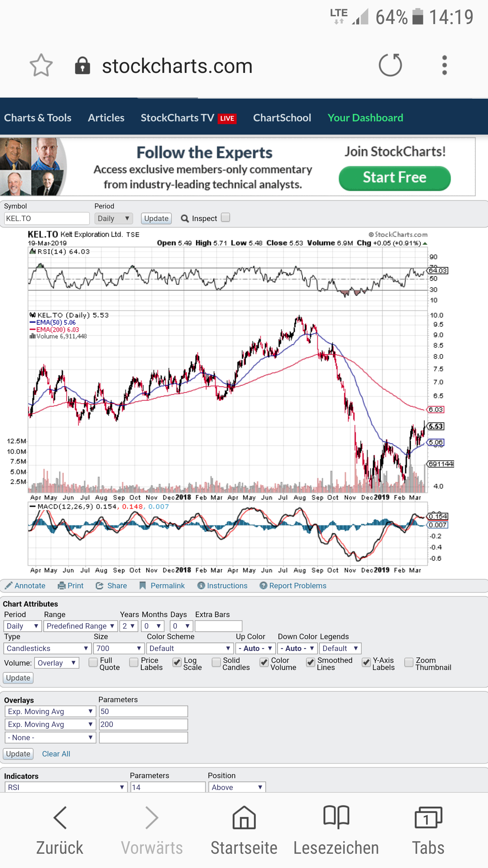
Task: Enable the Zoom Thumbnail checkbox
Action: click(409, 662)
